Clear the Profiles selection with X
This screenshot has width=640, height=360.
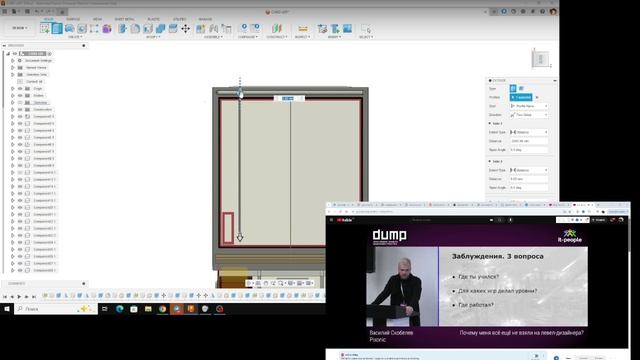tap(537, 97)
